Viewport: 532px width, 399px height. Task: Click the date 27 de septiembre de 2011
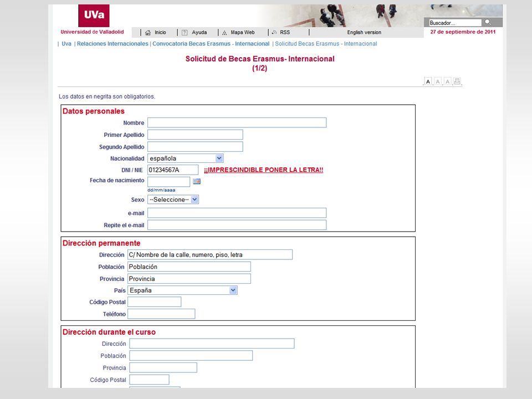click(463, 32)
